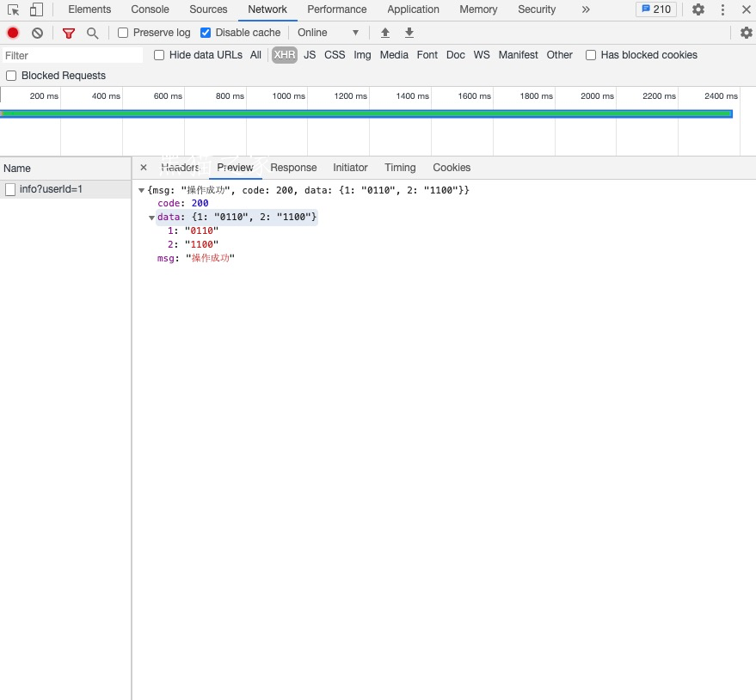This screenshot has width=756, height=700.
Task: Focus the Filter text input
Action: [x=72, y=55]
